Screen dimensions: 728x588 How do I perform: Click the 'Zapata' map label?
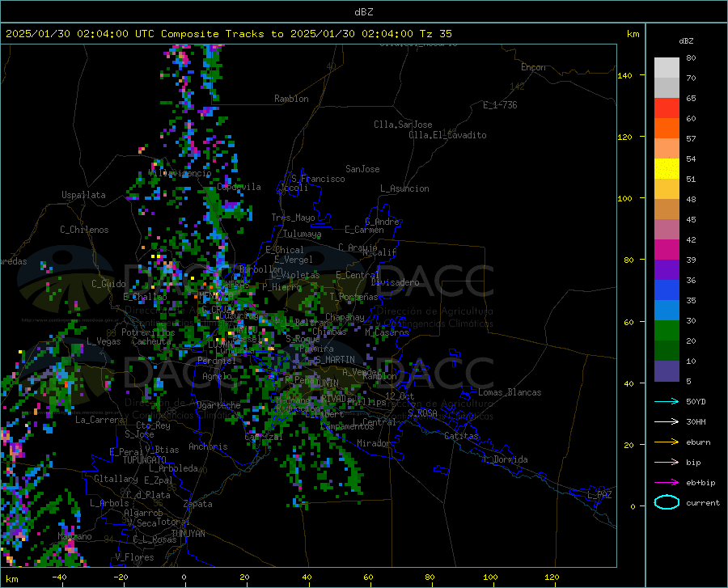coord(198,504)
